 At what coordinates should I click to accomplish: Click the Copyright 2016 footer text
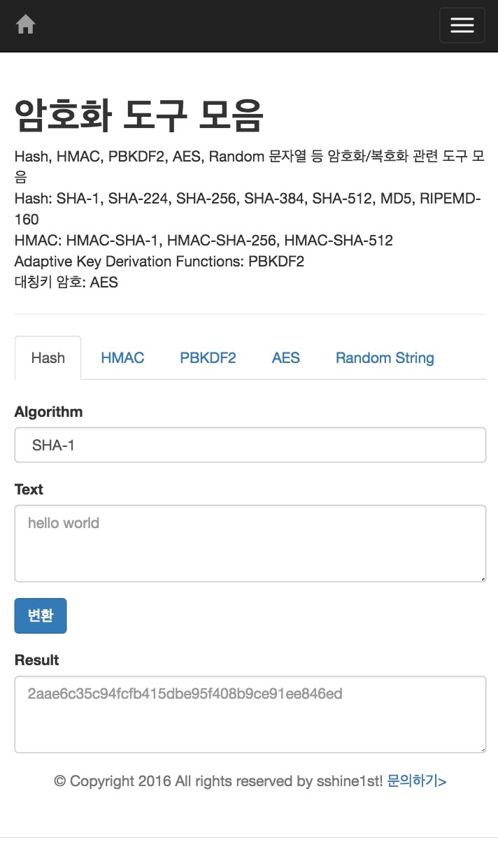pos(218,781)
